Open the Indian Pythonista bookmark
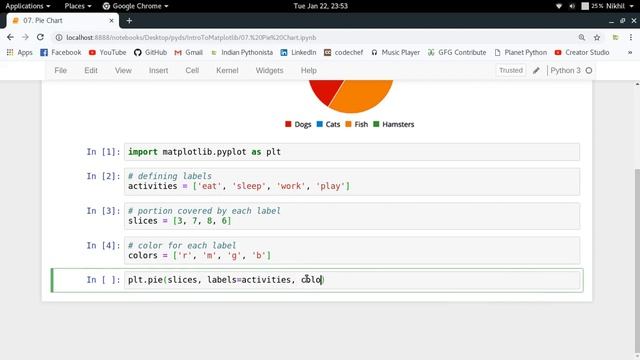This screenshot has width=640, height=360. pos(242,52)
